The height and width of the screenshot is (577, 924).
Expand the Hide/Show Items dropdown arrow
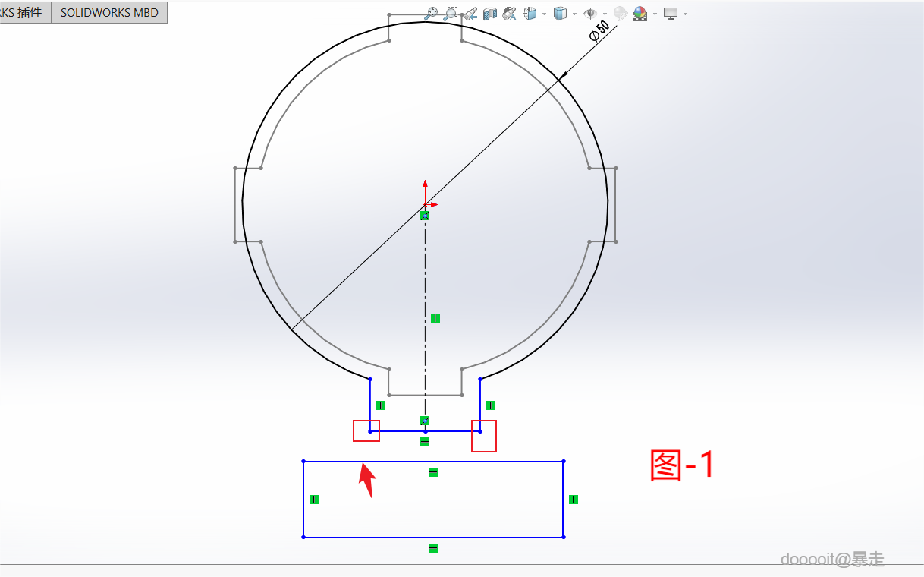(x=605, y=14)
